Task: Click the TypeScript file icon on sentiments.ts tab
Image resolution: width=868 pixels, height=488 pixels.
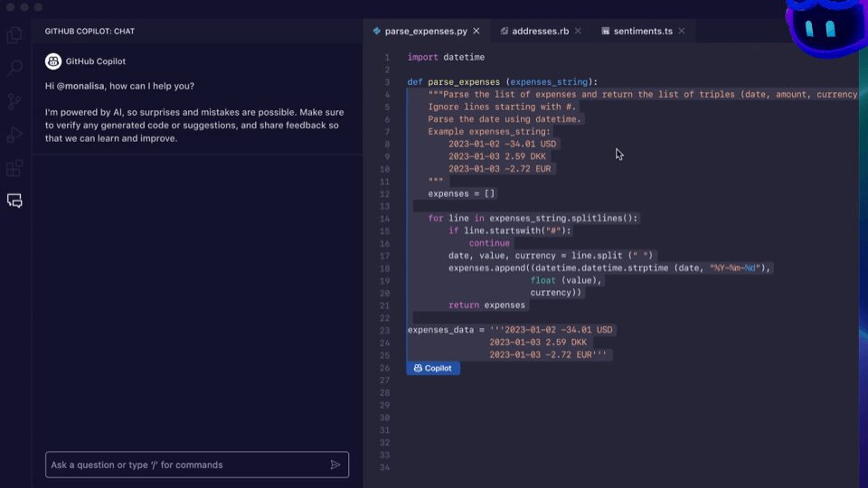Action: click(x=606, y=31)
